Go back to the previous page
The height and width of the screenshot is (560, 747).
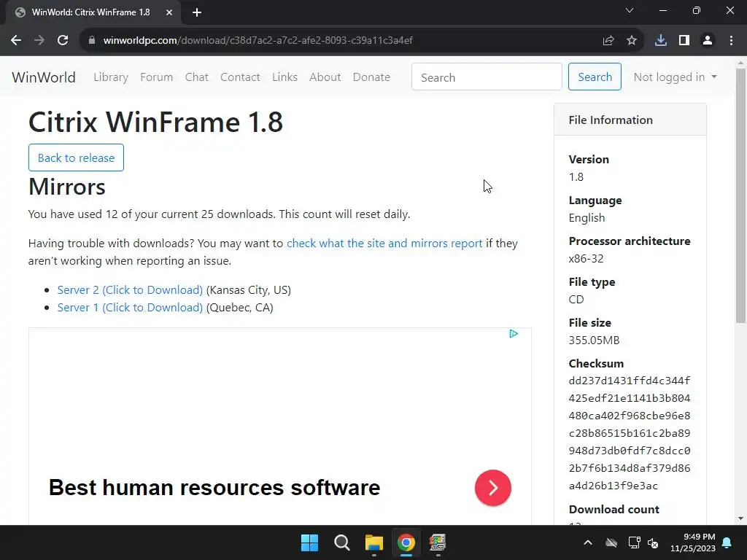16,41
